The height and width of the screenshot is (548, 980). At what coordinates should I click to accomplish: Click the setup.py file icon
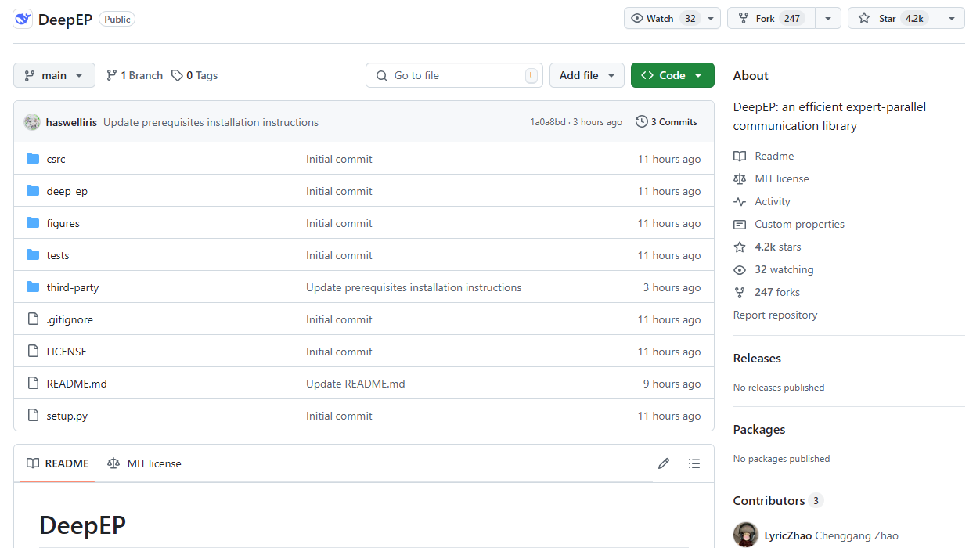[x=33, y=416]
